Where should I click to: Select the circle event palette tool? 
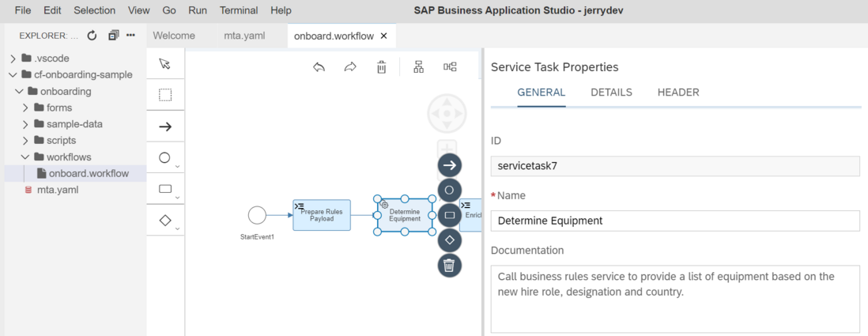tap(164, 158)
